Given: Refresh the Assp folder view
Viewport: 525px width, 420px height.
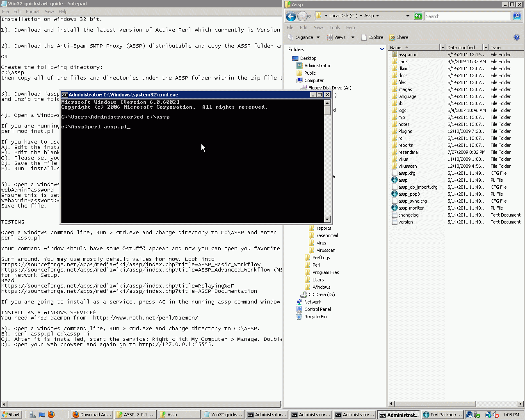Looking at the screenshot, I should pyautogui.click(x=418, y=16).
